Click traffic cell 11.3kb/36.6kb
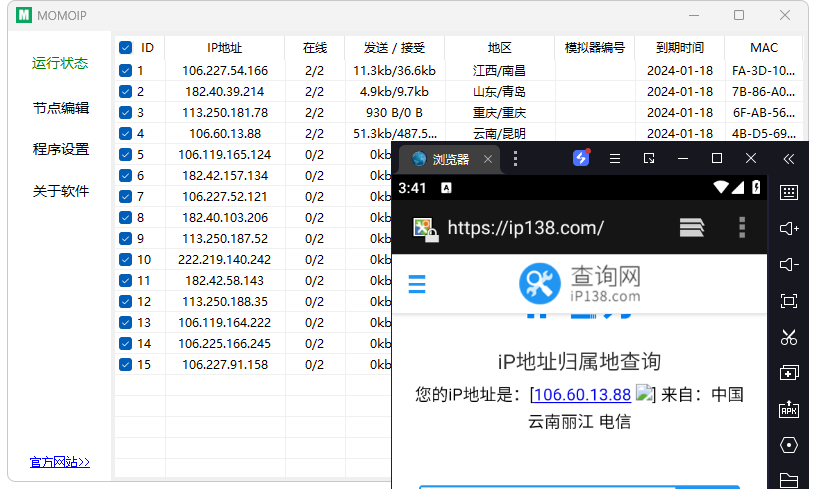The height and width of the screenshot is (489, 816). point(394,70)
